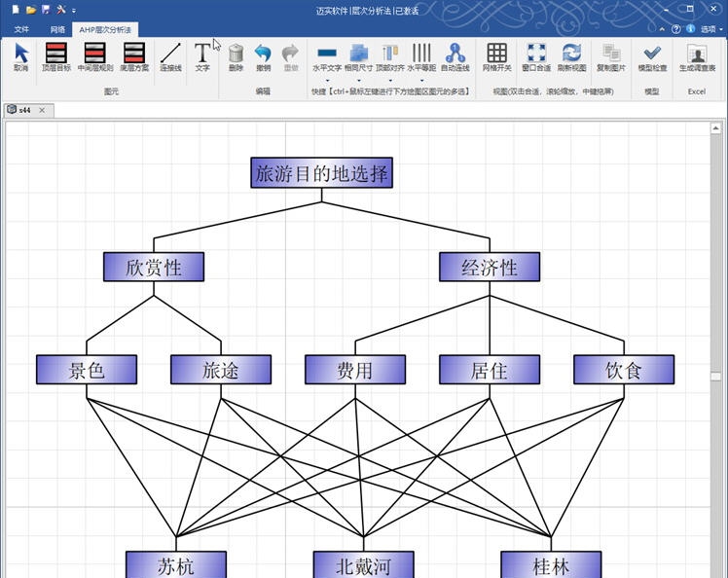The height and width of the screenshot is (578, 728).
Task: Select the 欣赏性 criteria node
Action: 154,267
